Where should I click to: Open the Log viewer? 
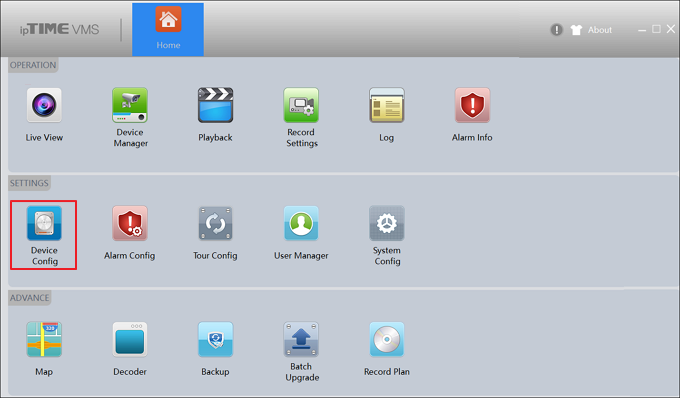pos(387,105)
